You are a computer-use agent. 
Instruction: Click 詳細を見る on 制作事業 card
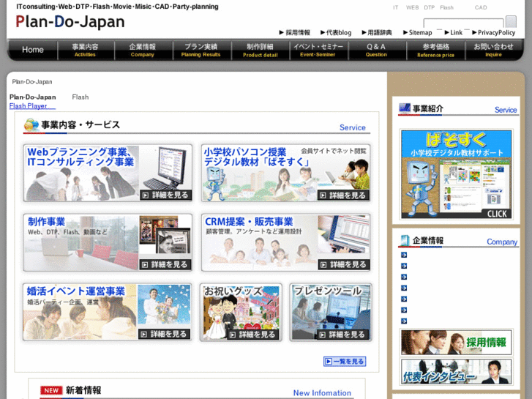coord(165,264)
